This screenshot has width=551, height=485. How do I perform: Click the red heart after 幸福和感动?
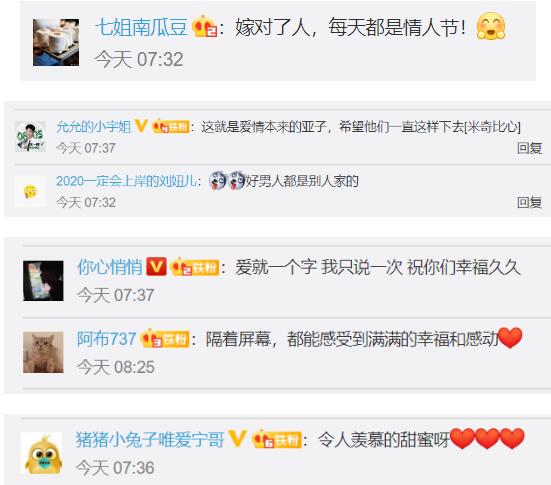tap(510, 338)
